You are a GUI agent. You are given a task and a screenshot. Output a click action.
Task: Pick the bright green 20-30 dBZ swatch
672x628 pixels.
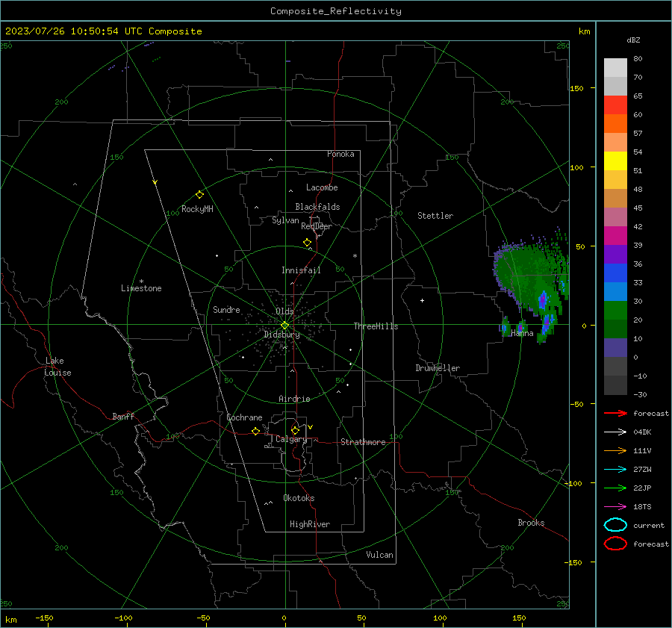(x=615, y=311)
